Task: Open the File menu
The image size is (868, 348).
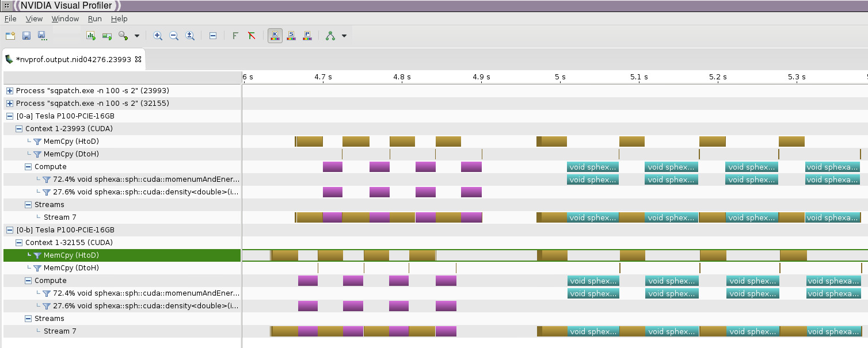Action: (x=10, y=18)
